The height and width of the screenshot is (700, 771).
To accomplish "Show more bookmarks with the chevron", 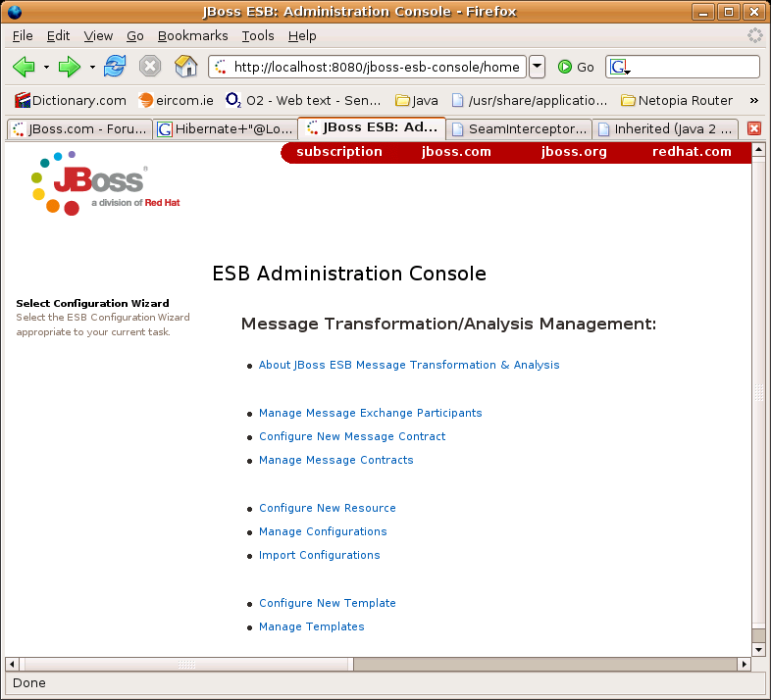I will click(753, 100).
